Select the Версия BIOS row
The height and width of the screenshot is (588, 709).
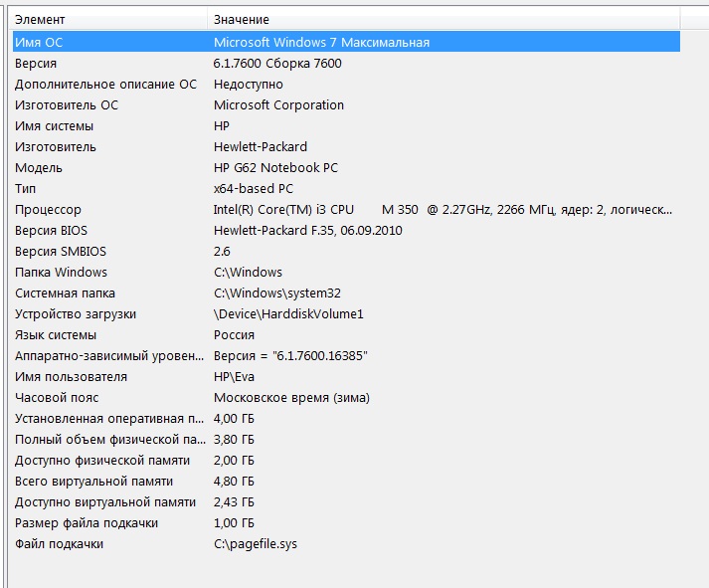click(346, 230)
